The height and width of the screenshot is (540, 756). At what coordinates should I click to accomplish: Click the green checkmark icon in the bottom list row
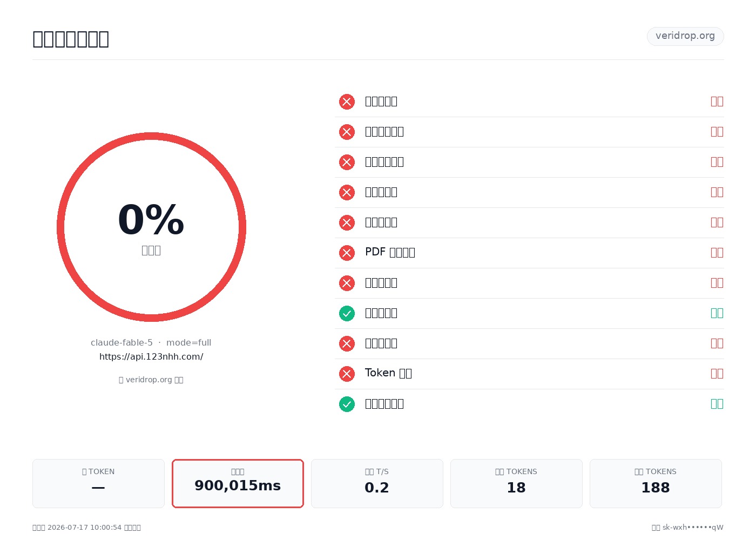tap(347, 404)
